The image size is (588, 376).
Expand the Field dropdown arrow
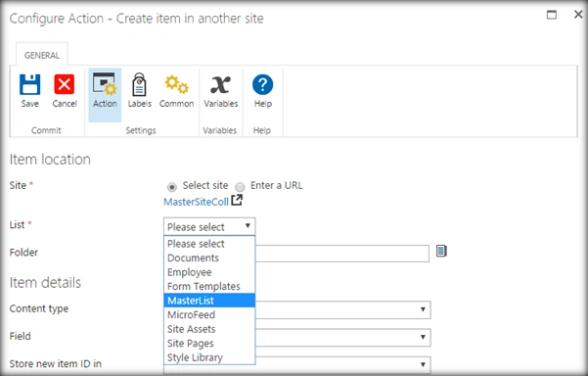point(423,337)
